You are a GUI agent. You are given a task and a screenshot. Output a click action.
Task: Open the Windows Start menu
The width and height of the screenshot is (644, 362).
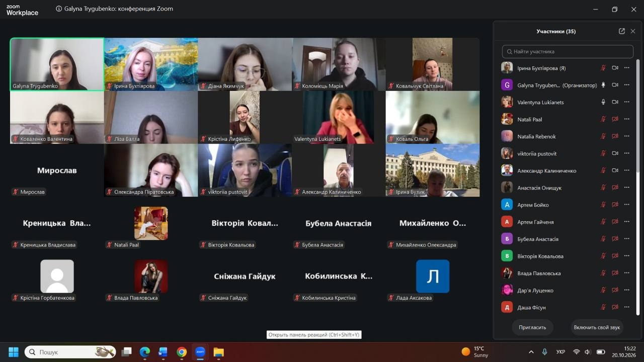coord(14,352)
